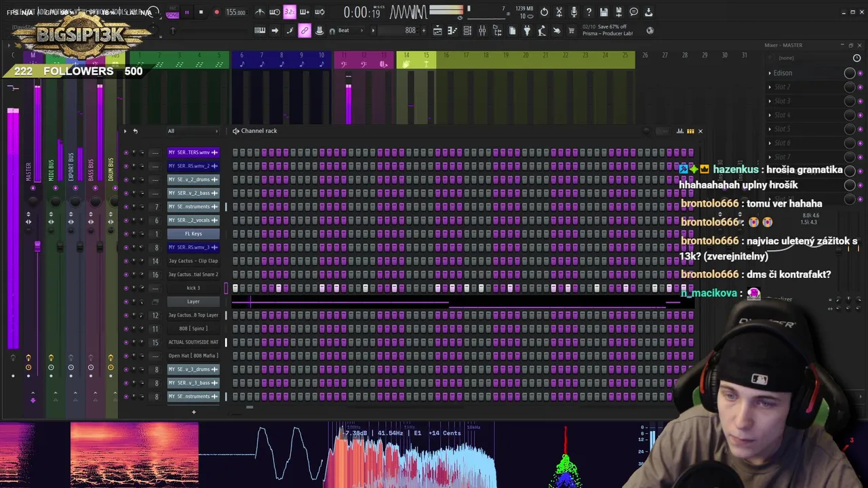Select the Open Hat [ 808 Mafia ] channel

click(x=193, y=356)
